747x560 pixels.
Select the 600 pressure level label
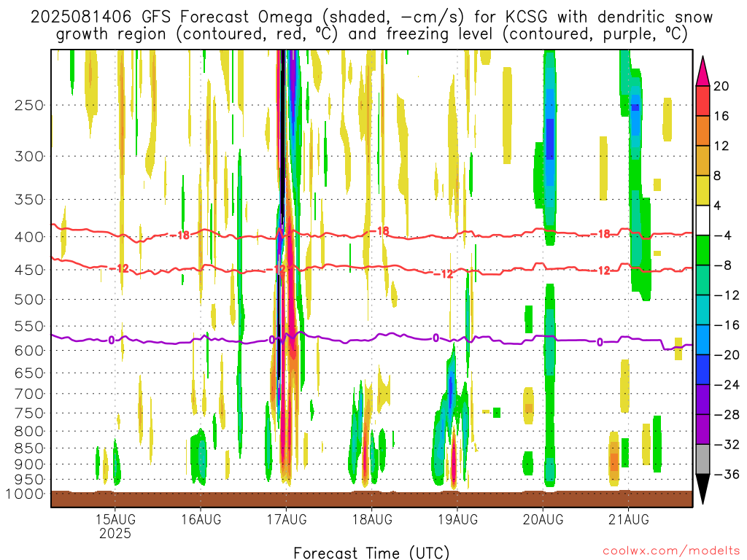point(29,351)
